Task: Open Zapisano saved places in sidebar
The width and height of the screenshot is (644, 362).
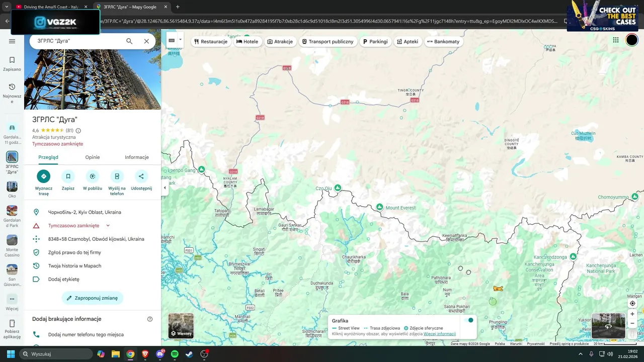Action: (12, 64)
